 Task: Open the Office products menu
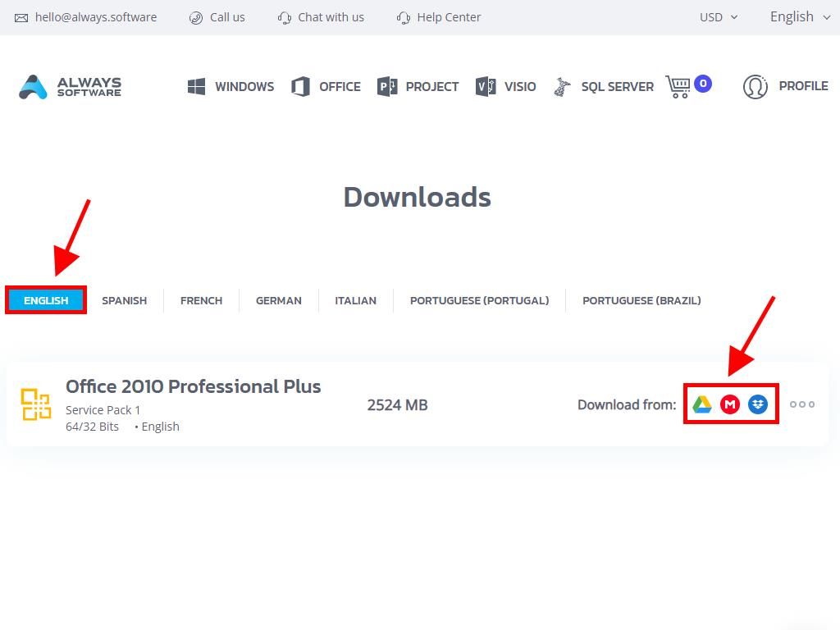pos(326,86)
